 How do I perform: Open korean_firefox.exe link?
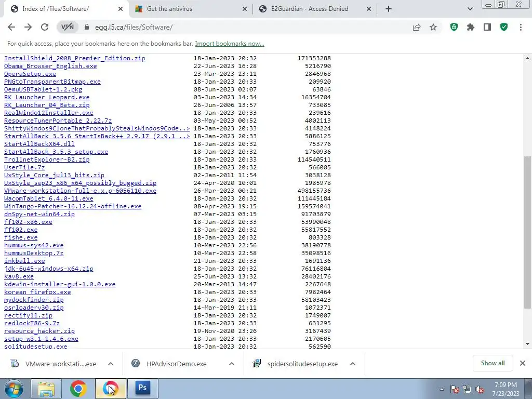(x=37, y=292)
